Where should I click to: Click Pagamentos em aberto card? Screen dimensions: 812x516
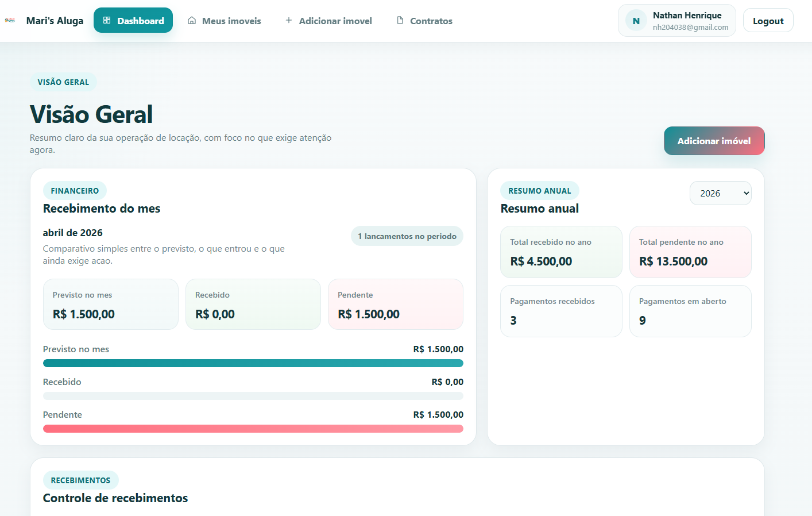(x=690, y=311)
